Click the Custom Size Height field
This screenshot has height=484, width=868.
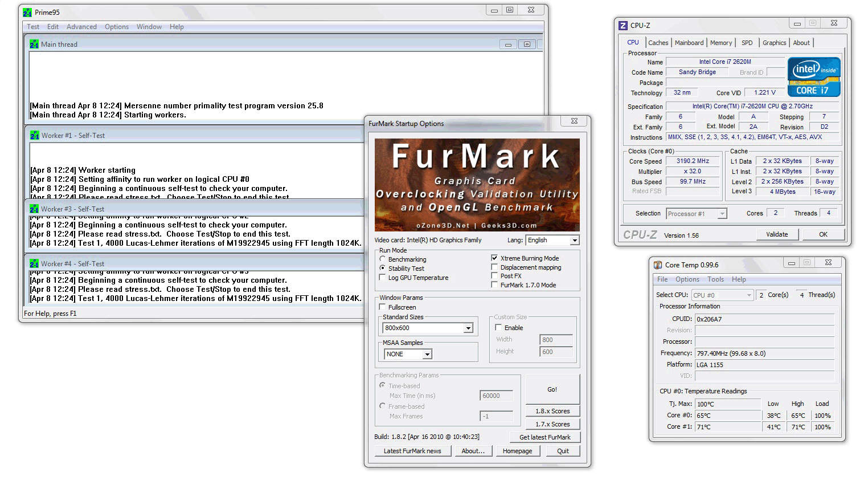coord(556,352)
